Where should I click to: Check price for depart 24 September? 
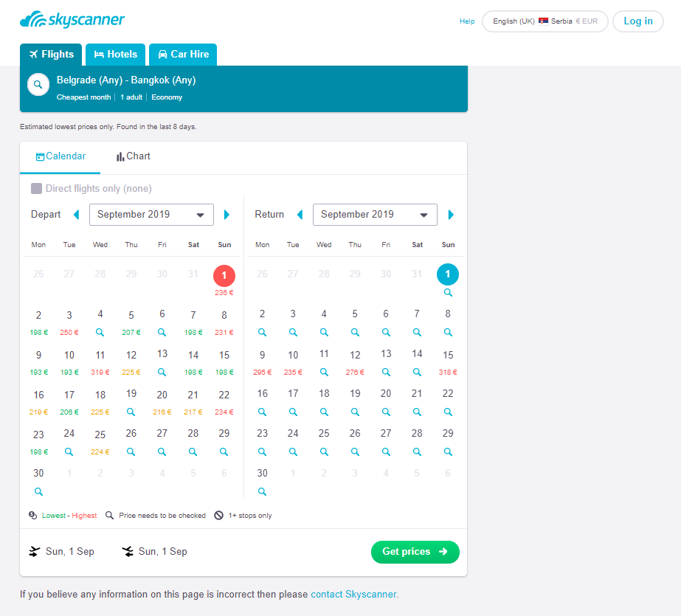tap(69, 451)
